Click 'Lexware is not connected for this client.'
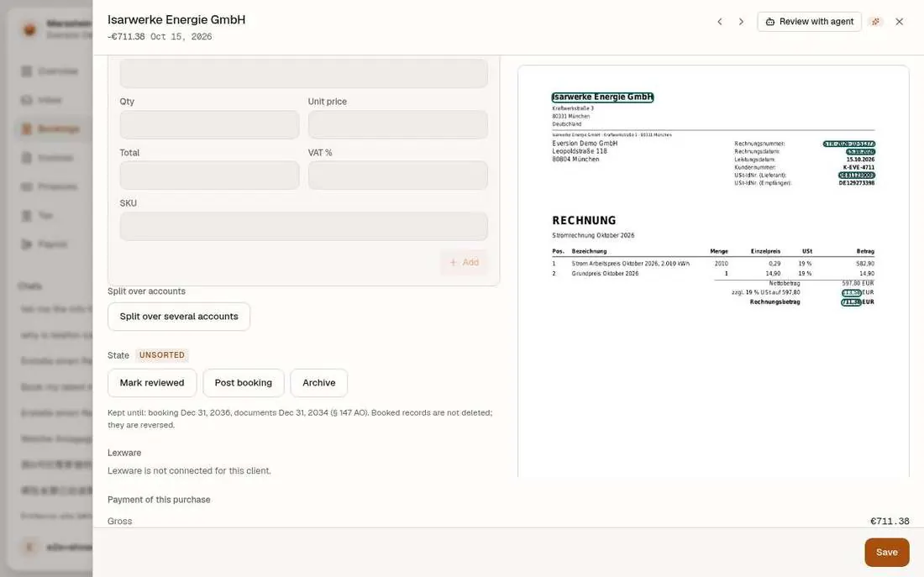Screen dimensions: 924x577 coord(189,471)
